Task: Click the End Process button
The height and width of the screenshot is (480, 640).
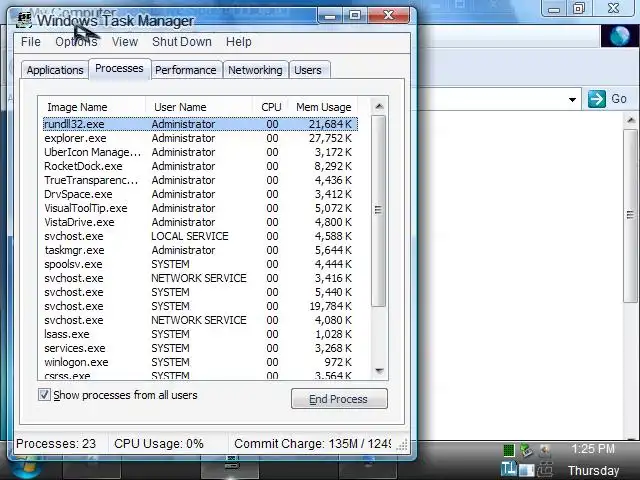Action: pos(339,399)
